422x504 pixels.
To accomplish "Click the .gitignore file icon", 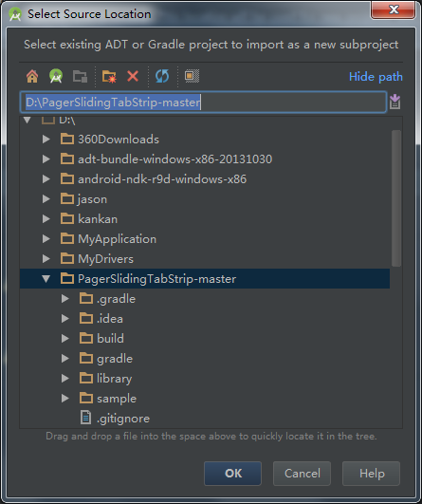I will [x=85, y=418].
